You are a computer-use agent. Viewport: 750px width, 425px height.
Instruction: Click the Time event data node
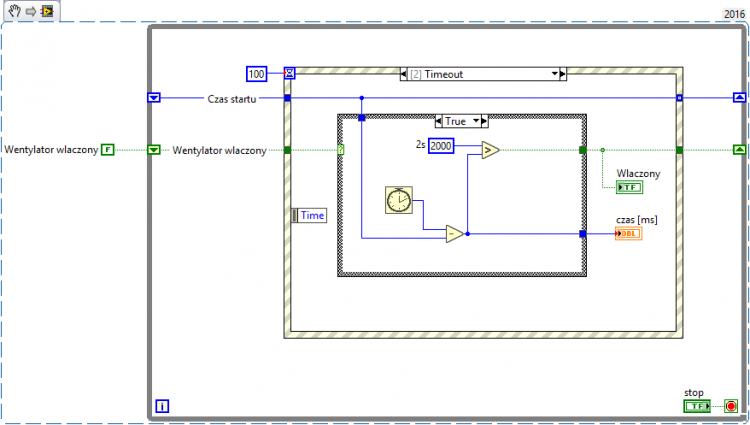pos(309,215)
